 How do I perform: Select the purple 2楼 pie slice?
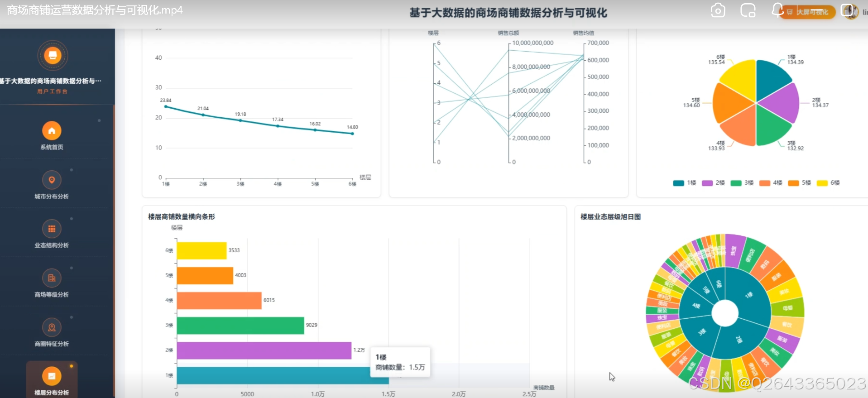pyautogui.click(x=783, y=103)
